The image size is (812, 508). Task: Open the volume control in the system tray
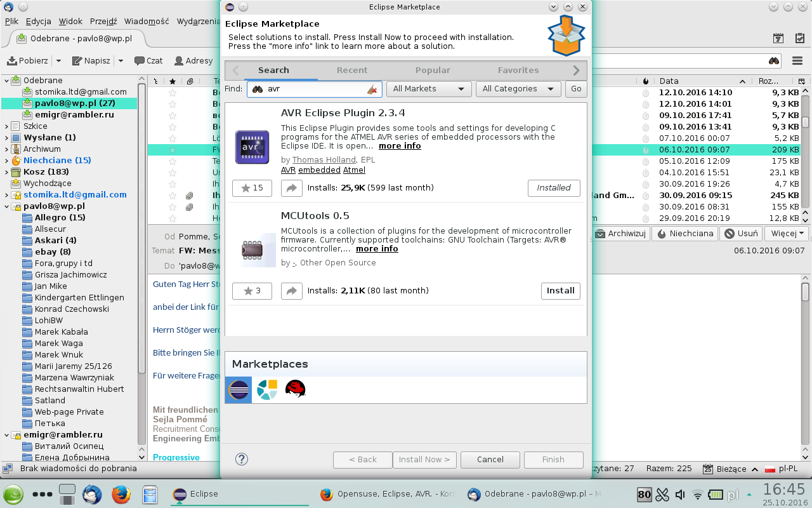click(680, 495)
